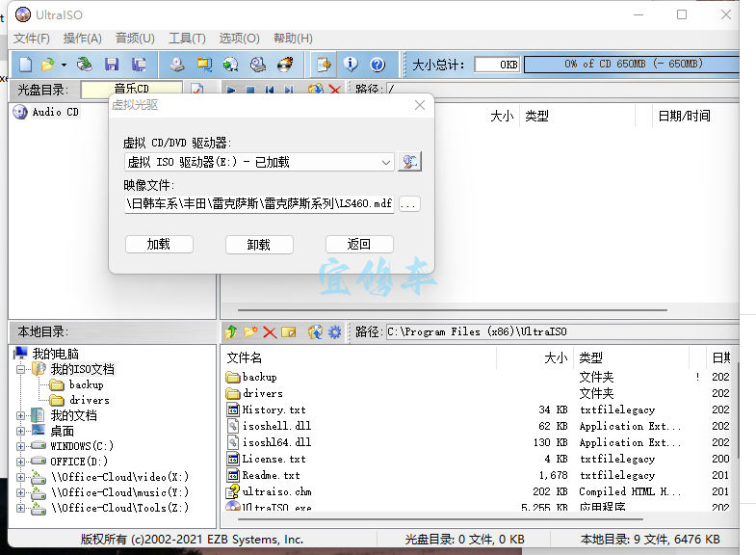This screenshot has height=555, width=756.
Task: Click the red X delete icon in disc toolbar
Action: point(334,90)
